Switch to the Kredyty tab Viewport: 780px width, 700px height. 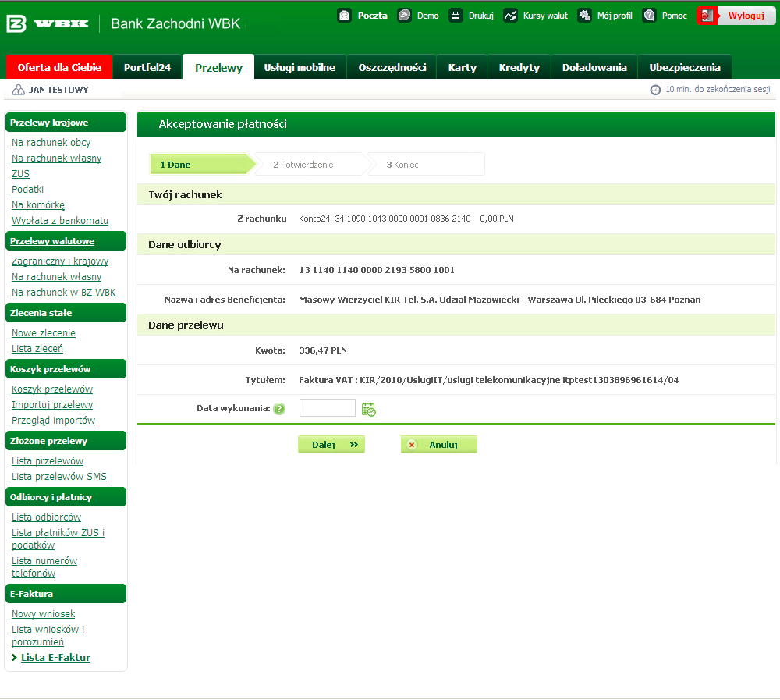click(519, 67)
